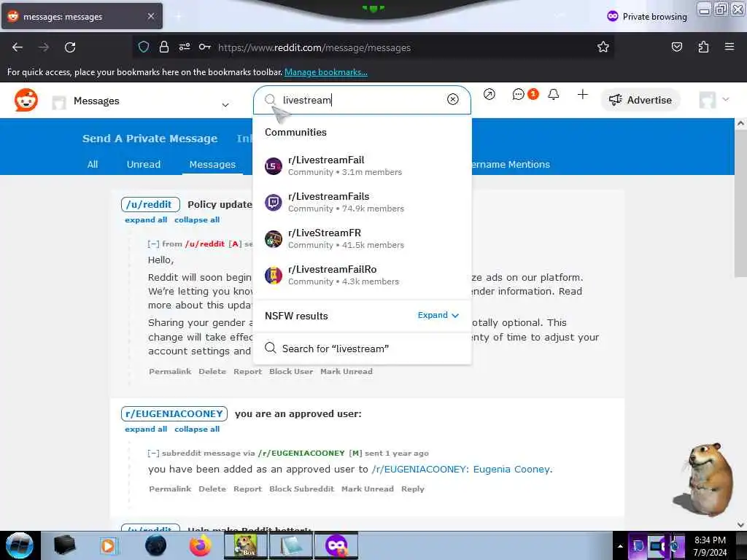Open Firefox extensions puzzle icon

pos(703,47)
